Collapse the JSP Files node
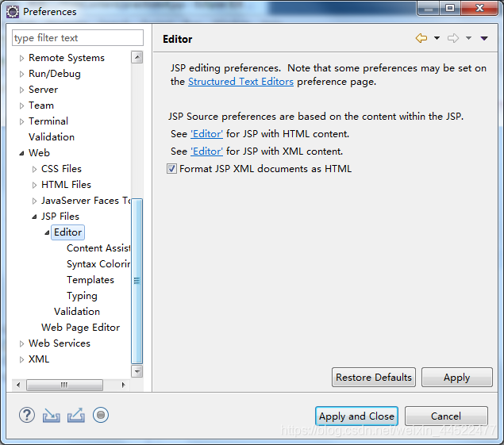Screen dimensions: 504x445 (34, 217)
